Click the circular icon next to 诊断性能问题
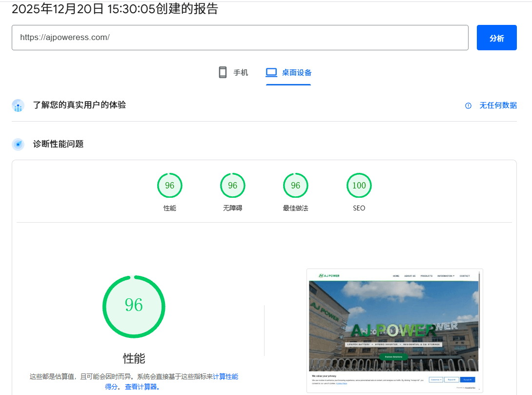Screen dimensions: 532x395 click(x=18, y=144)
